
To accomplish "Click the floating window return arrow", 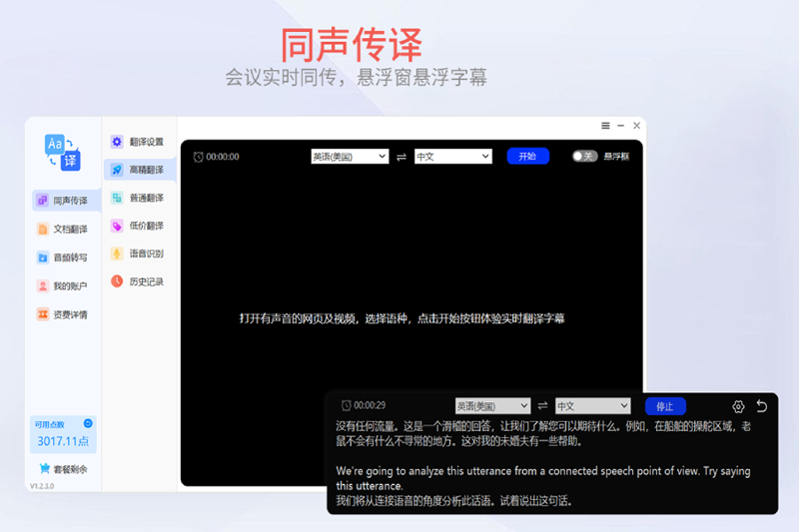I will coord(762,406).
